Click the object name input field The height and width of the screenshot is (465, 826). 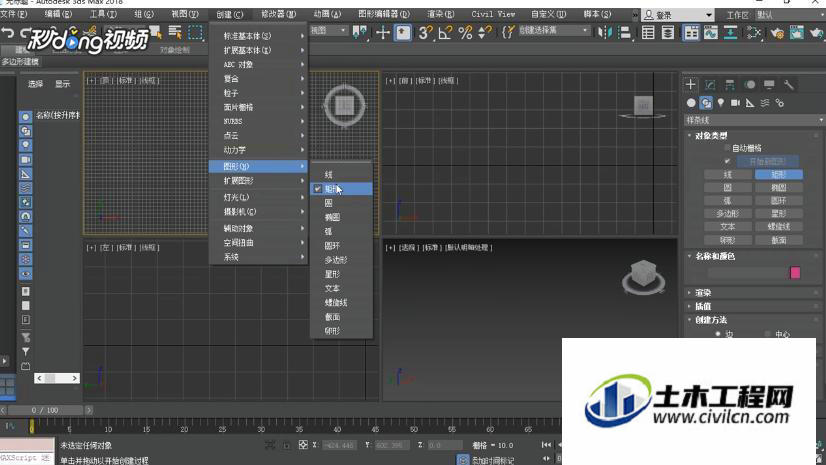pos(748,272)
